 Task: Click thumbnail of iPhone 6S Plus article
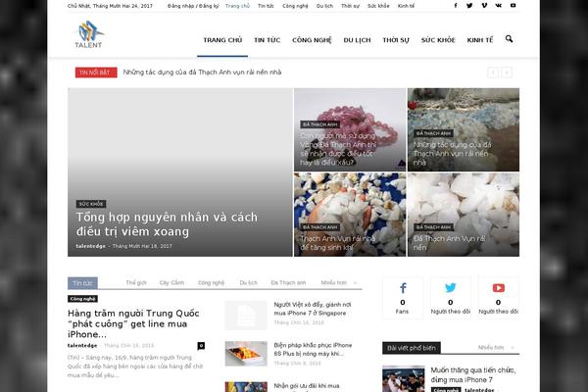coord(246,354)
